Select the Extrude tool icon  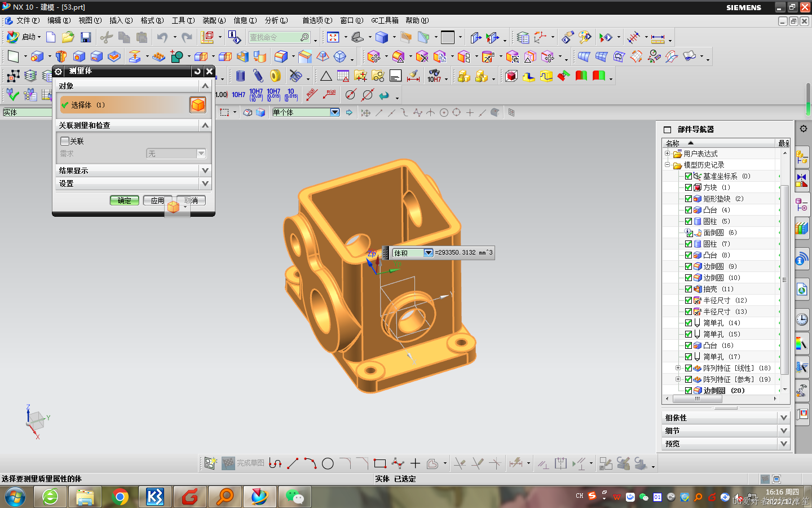point(37,56)
